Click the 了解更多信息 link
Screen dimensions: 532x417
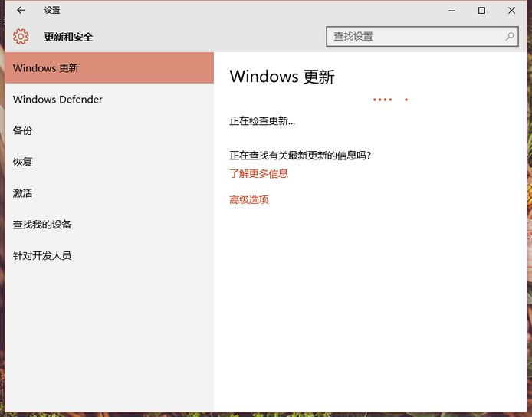pyautogui.click(x=259, y=174)
